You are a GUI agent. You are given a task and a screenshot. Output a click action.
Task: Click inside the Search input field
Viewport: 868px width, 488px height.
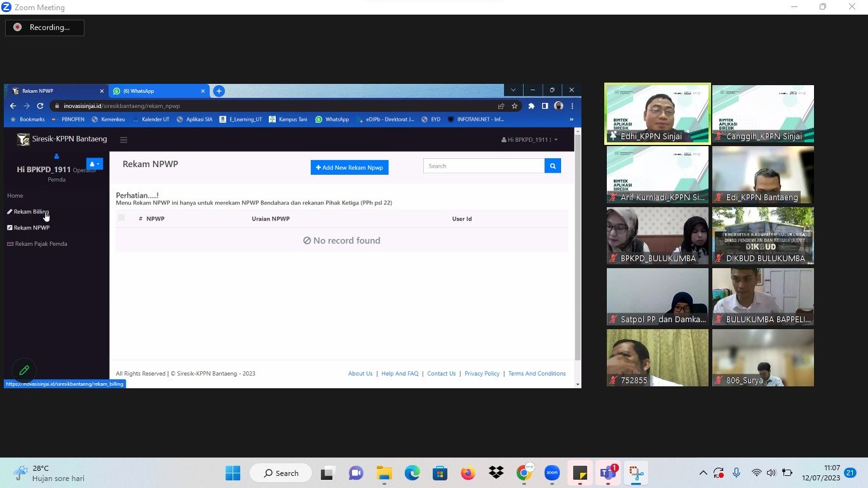pos(484,166)
